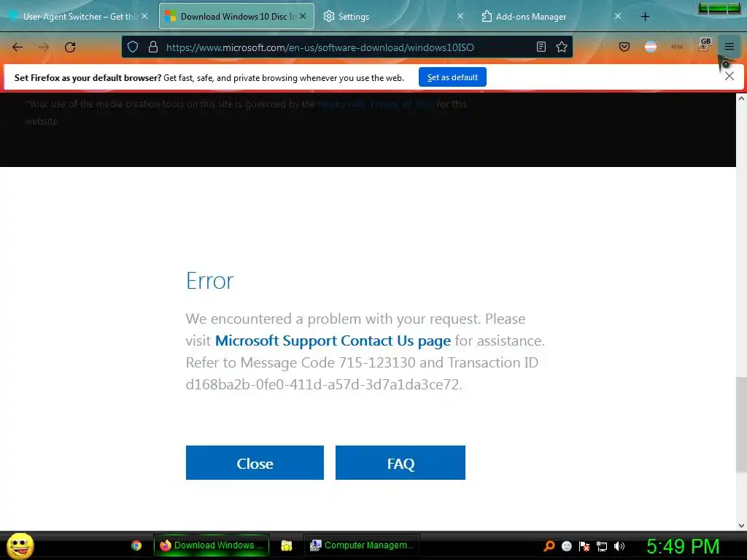
Task: Open the flag with red X tray icon
Action: point(584,546)
